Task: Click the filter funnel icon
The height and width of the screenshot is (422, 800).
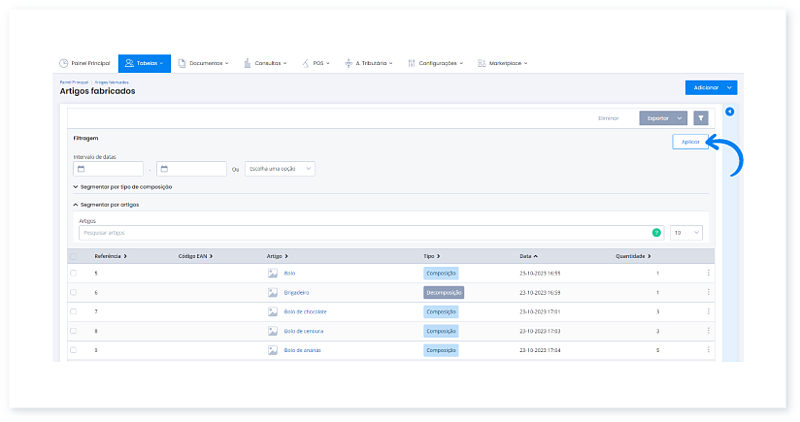Action: [x=701, y=118]
